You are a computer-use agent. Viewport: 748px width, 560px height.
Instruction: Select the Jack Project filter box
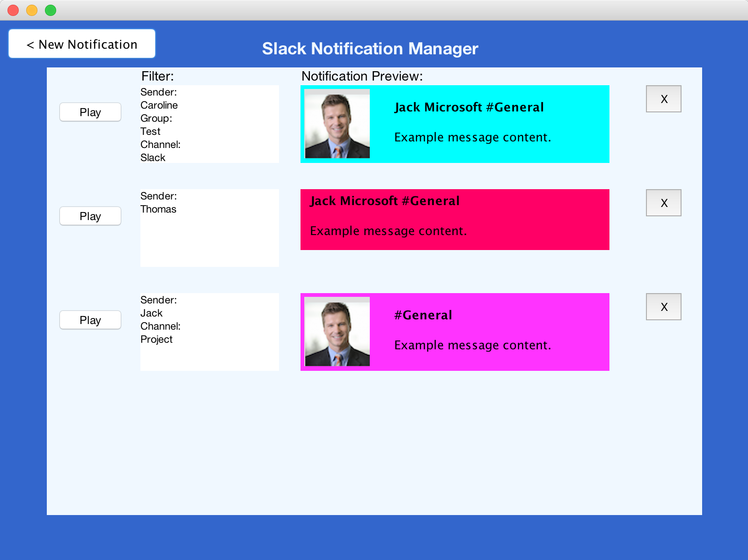209,332
